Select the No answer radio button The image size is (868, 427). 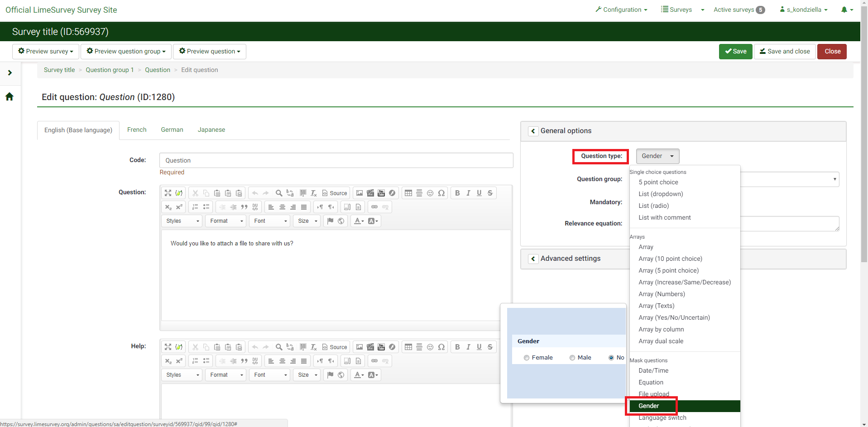coord(611,358)
